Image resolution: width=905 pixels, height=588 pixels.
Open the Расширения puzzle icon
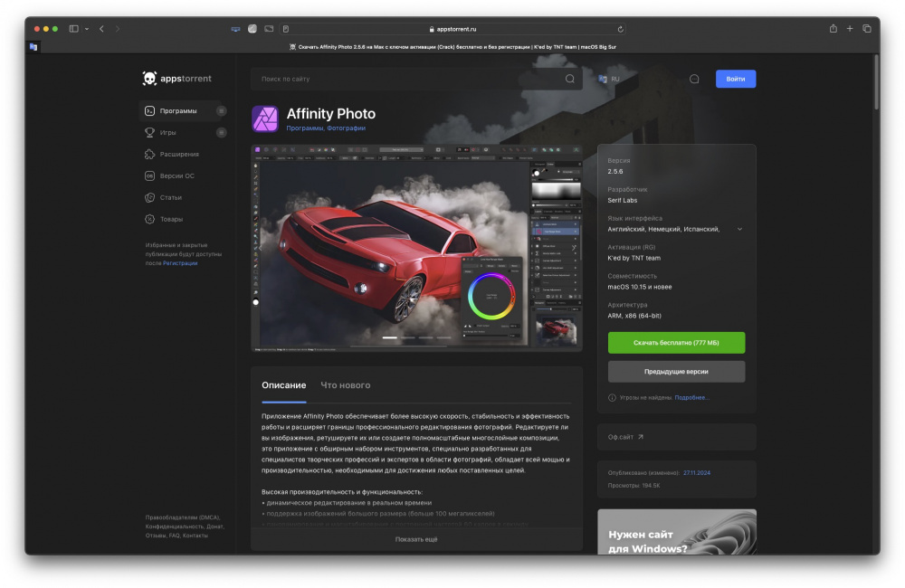pyautogui.click(x=152, y=154)
